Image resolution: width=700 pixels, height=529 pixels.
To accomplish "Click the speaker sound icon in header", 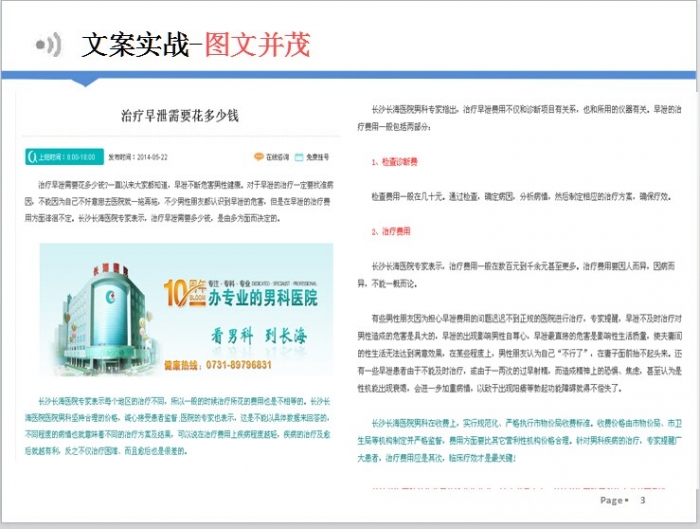I will coord(47,44).
